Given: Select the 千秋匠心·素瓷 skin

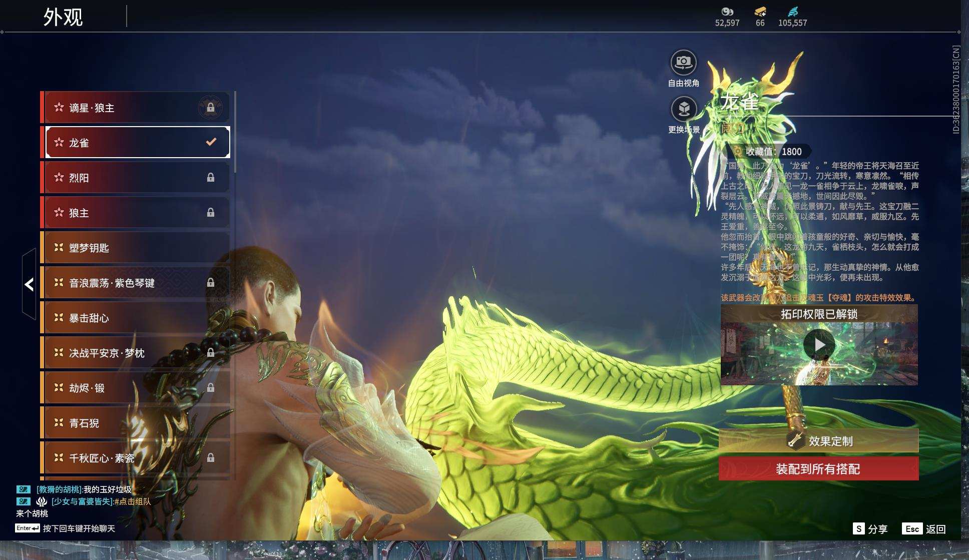Looking at the screenshot, I should click(135, 458).
